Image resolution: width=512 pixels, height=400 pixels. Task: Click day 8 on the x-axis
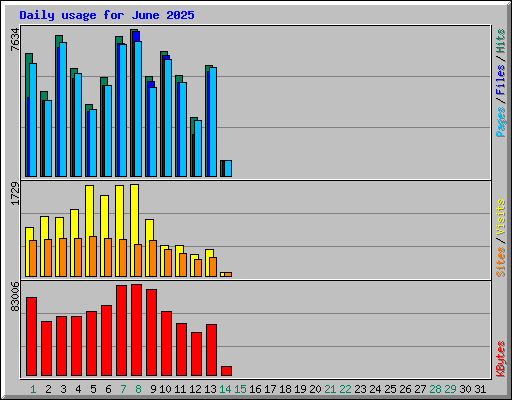(x=138, y=389)
